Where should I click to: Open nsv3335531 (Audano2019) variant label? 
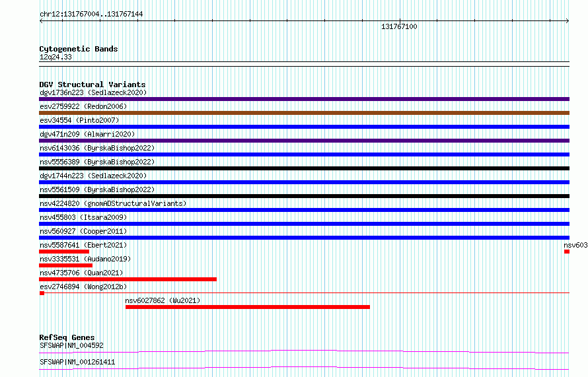pyautogui.click(x=85, y=259)
